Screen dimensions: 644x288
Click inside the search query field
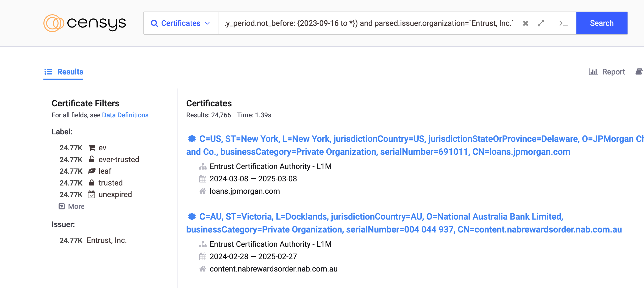(368, 23)
